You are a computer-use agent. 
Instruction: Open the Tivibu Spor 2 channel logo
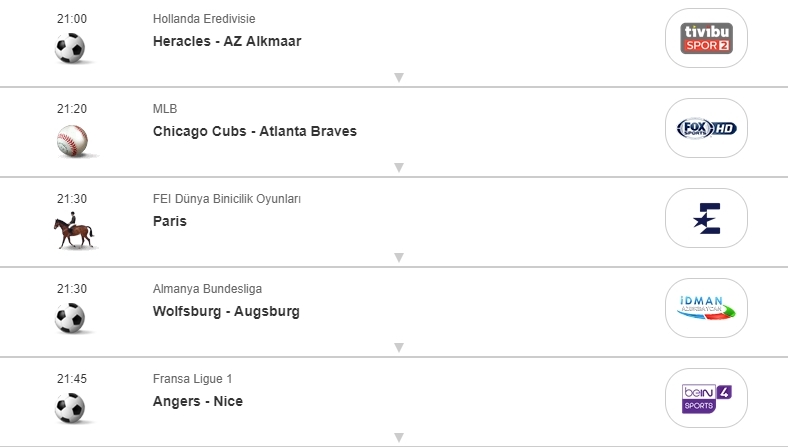pos(707,38)
